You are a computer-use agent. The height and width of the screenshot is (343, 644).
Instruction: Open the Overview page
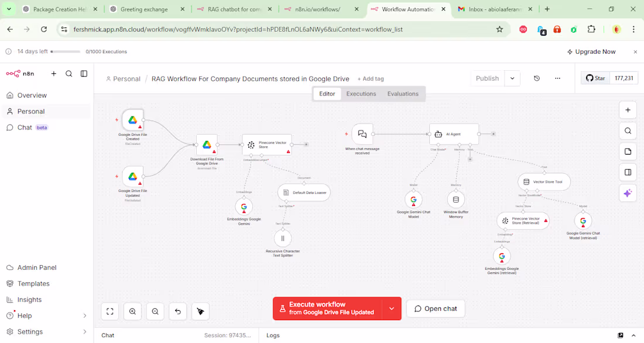[x=46, y=95]
